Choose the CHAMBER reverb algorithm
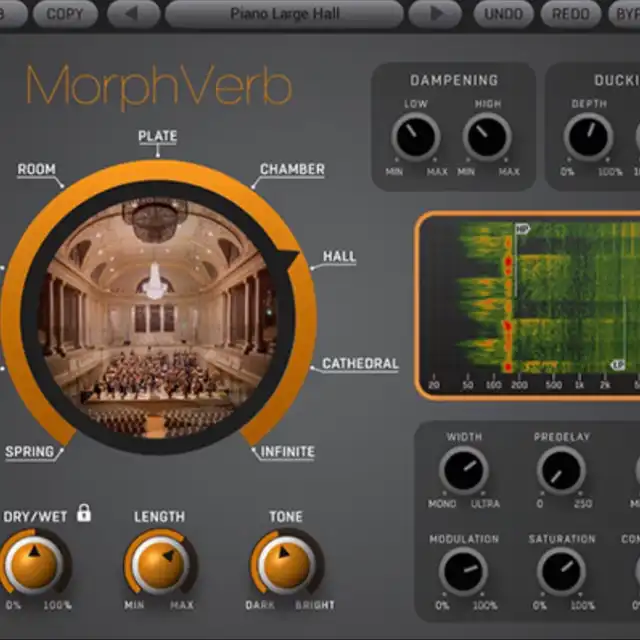640x640 pixels. click(292, 169)
